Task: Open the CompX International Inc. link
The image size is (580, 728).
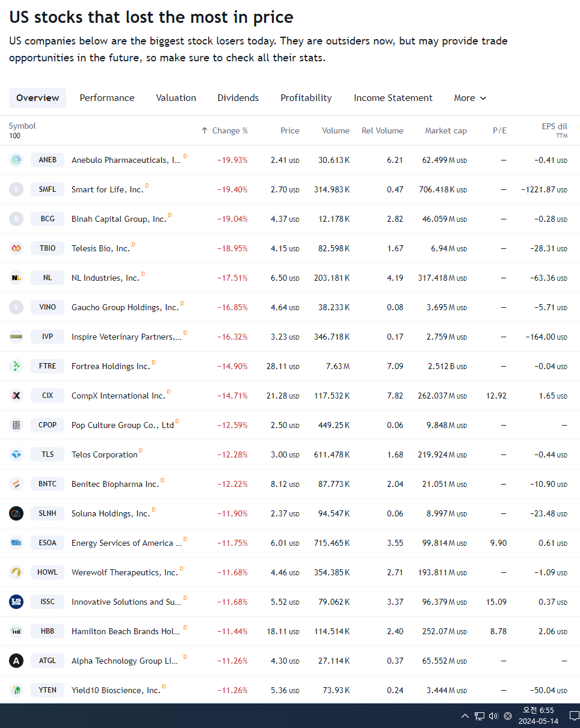Action: point(118,396)
